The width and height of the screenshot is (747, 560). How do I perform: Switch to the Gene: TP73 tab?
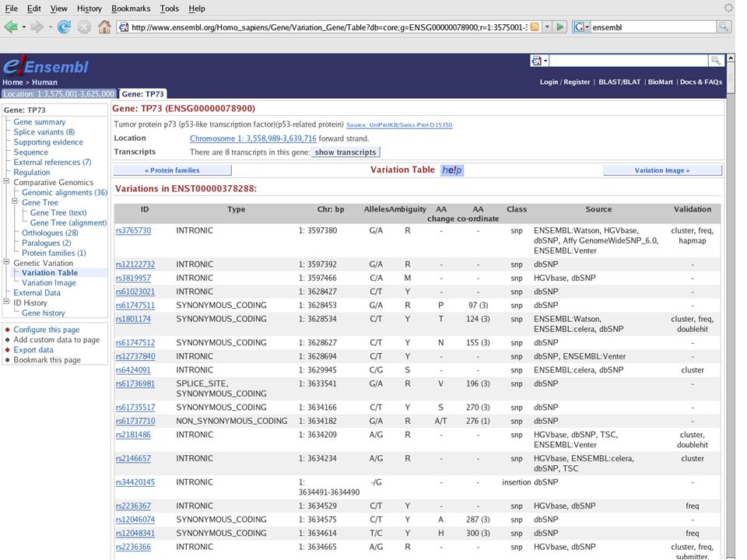point(143,94)
